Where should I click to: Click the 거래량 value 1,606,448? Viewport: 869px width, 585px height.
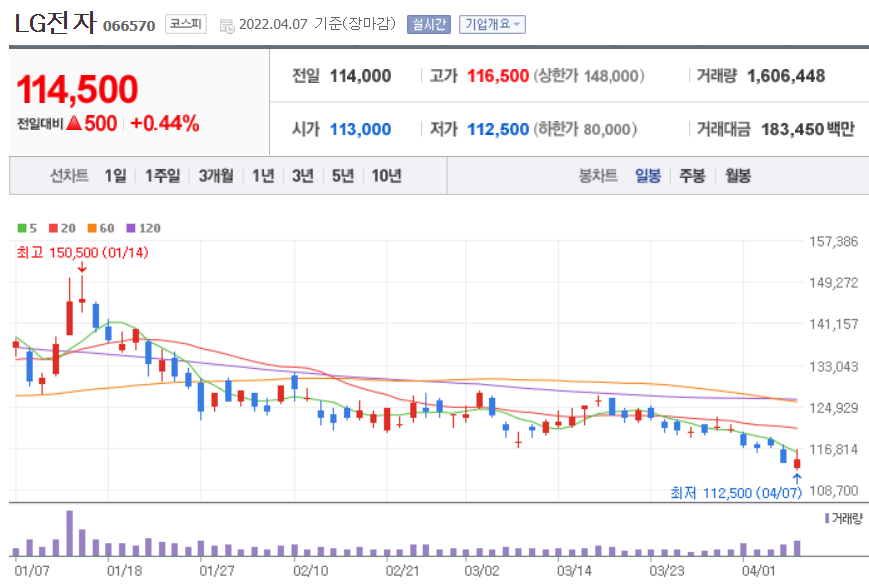coord(786,76)
